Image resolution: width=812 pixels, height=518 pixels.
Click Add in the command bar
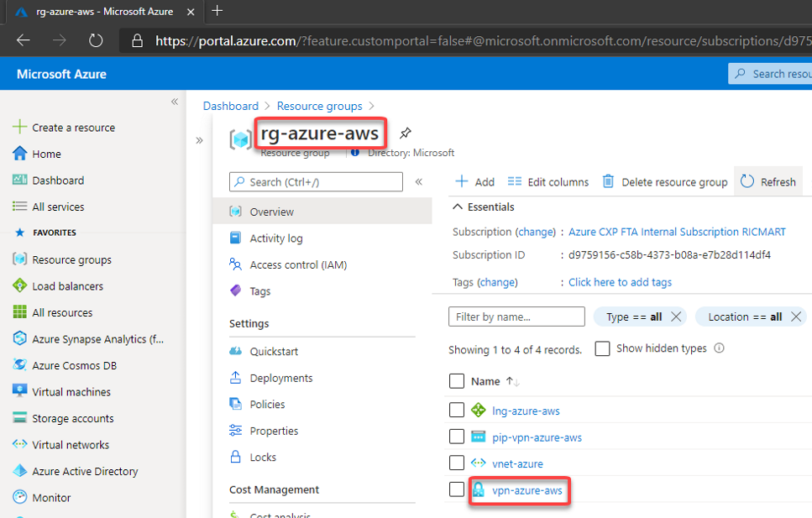(x=475, y=182)
